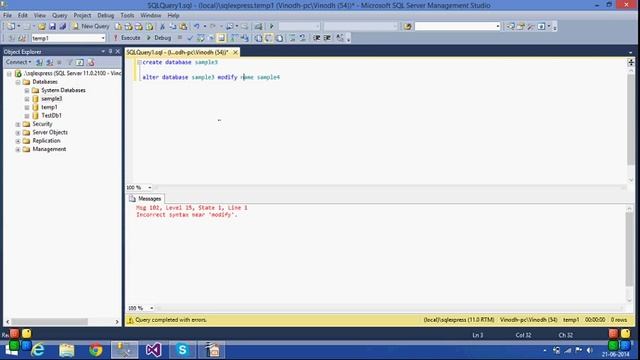Click the Cancel Executing Query icon
This screenshot has height=360, width=640.
(x=180, y=38)
